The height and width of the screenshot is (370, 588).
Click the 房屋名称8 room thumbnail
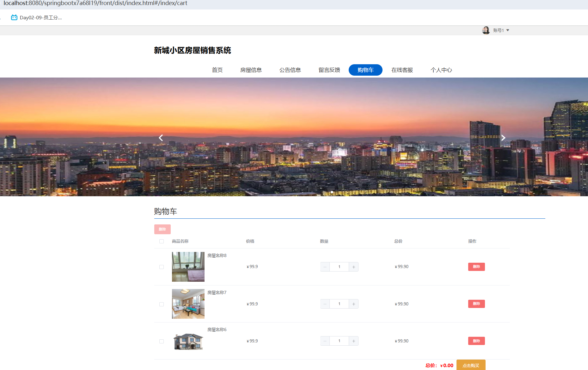point(188,267)
